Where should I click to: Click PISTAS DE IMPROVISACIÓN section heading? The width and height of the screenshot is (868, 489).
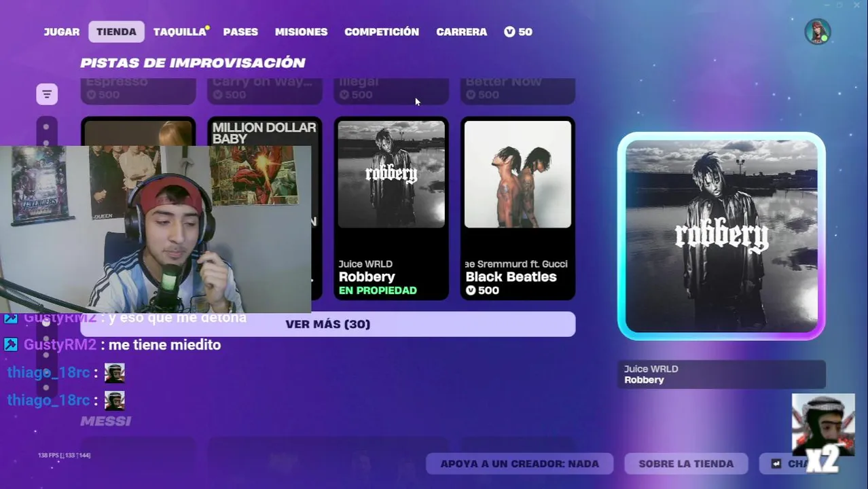pyautogui.click(x=193, y=62)
